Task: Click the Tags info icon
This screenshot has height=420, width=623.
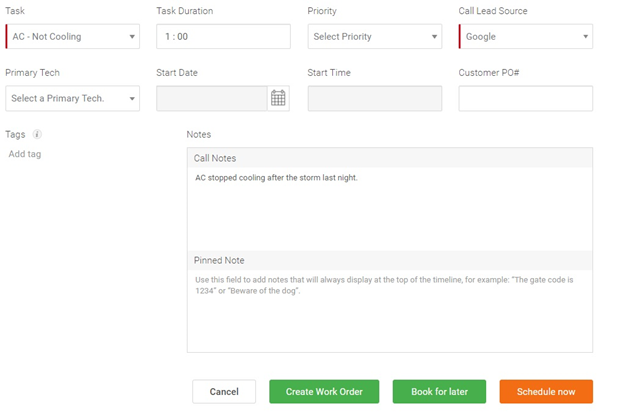Action: click(x=37, y=134)
